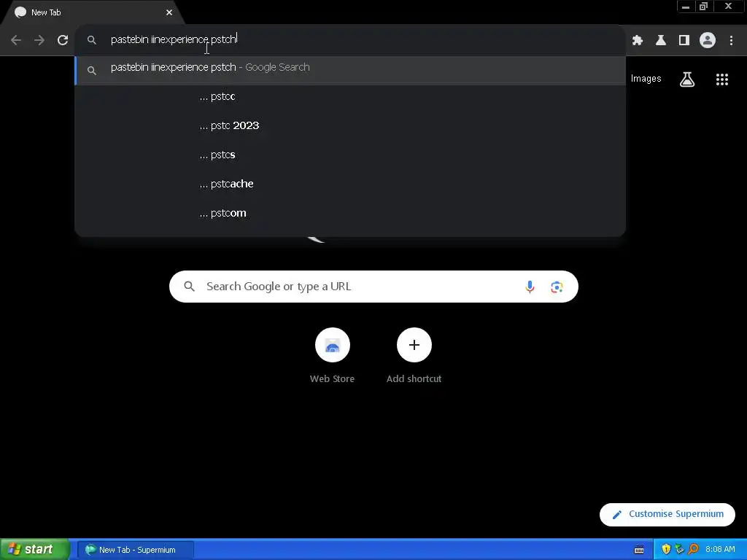Click Customise Supermium button

667,514
